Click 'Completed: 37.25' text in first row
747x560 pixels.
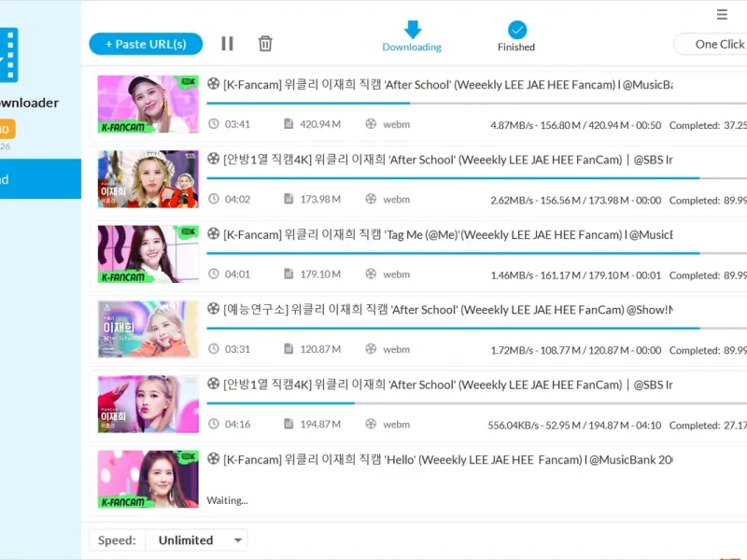708,125
